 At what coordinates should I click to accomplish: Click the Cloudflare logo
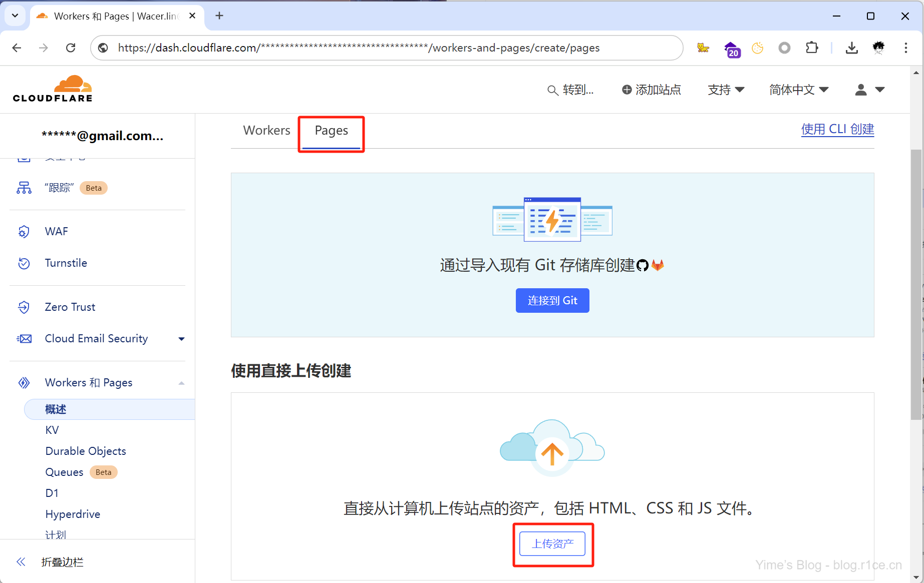click(x=53, y=89)
